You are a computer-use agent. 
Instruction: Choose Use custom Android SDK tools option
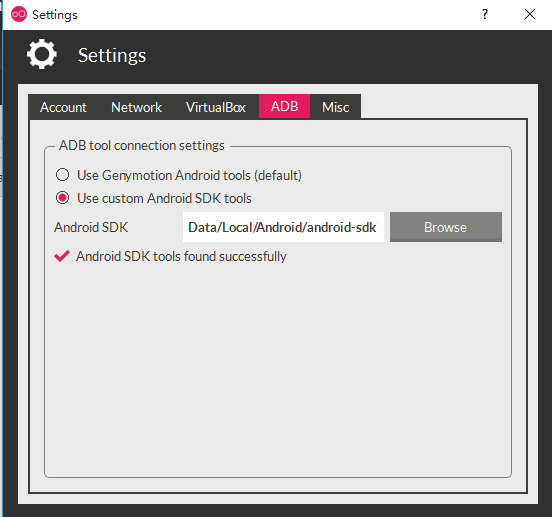click(63, 198)
